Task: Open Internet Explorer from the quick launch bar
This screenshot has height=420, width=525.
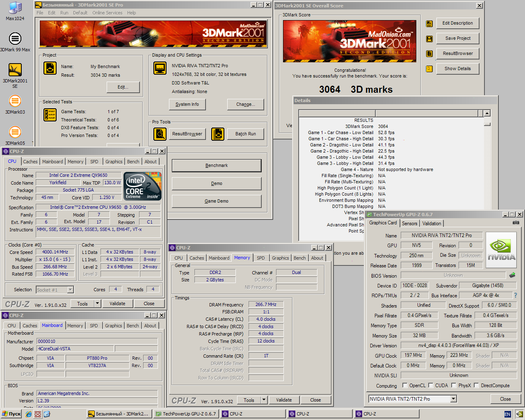Action: point(29,414)
